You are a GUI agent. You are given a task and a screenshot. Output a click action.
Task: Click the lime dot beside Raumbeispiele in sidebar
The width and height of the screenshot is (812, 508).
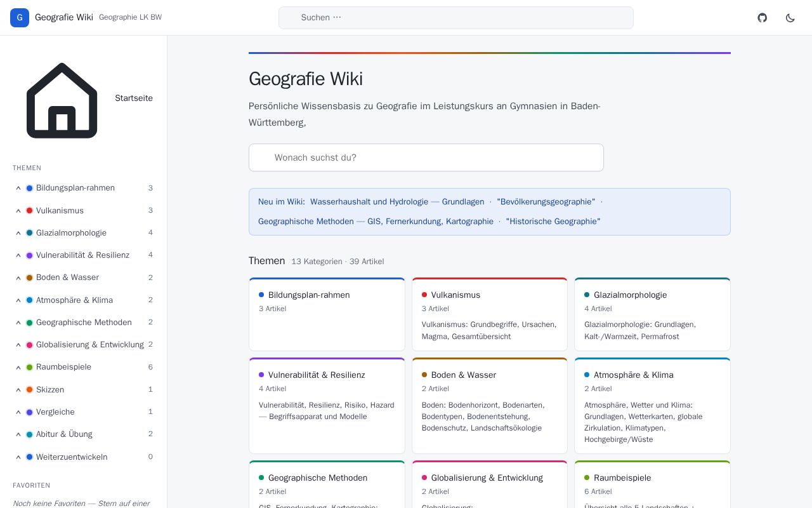29,367
